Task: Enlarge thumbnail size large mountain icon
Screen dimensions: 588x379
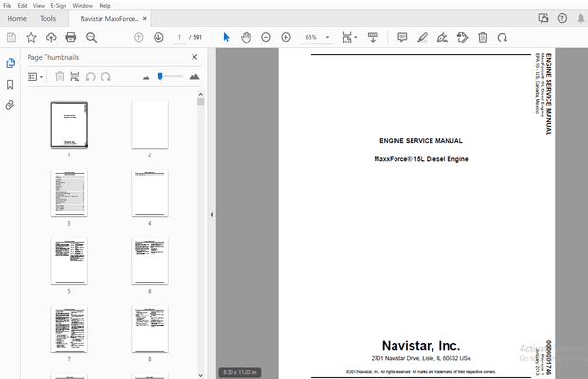Action: coord(194,77)
